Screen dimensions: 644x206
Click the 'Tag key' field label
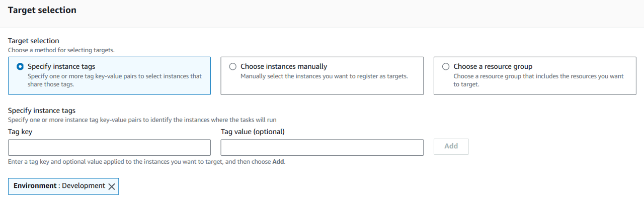(20, 132)
